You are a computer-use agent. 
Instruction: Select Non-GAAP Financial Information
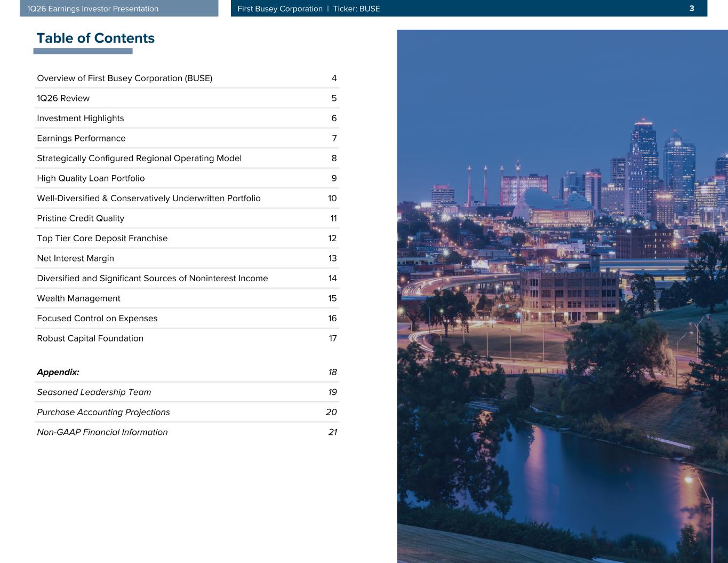point(102,432)
